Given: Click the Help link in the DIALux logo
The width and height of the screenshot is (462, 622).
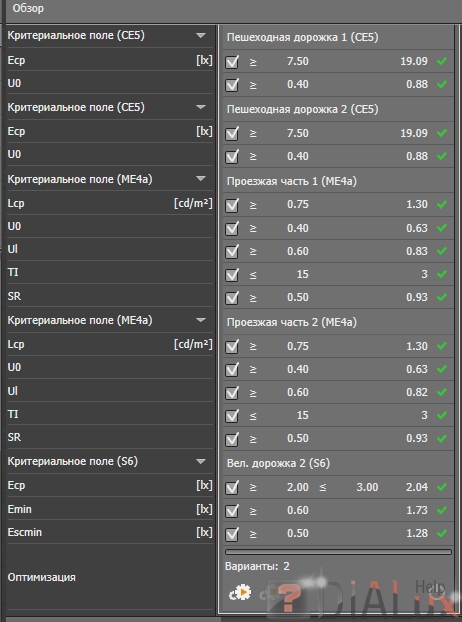Looking at the screenshot, I should click(430, 587).
